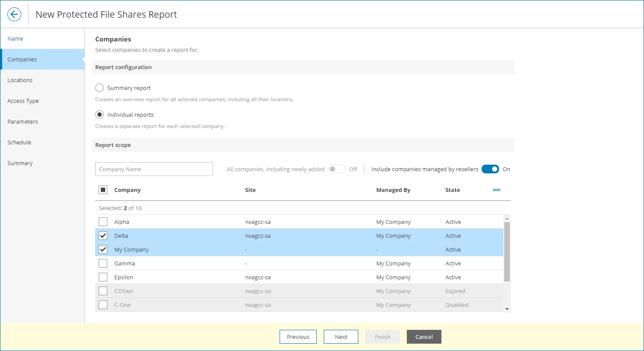The height and width of the screenshot is (351, 644).
Task: Open the column options ellipsis icon
Action: pos(496,190)
